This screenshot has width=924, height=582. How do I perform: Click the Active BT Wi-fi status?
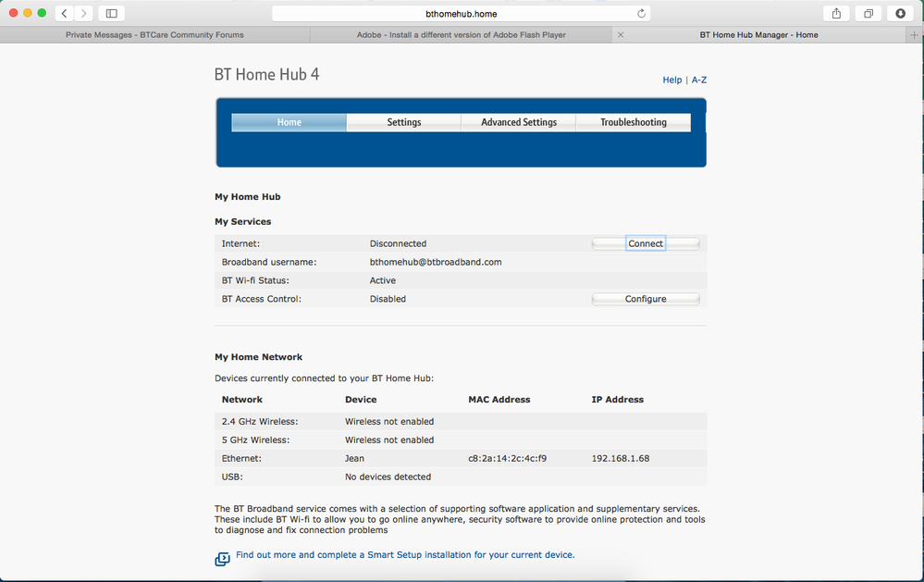(x=382, y=280)
